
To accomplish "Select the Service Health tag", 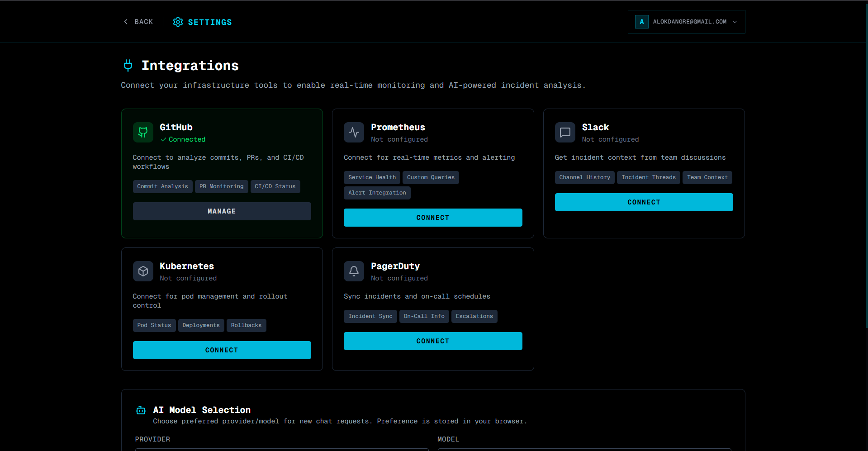I will [372, 177].
